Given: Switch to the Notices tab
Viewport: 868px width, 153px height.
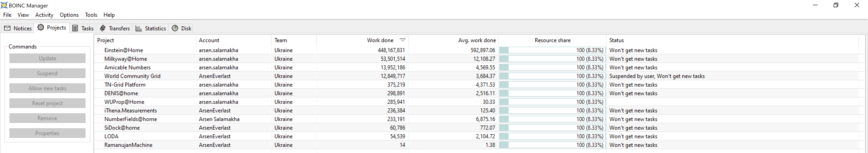Looking at the screenshot, I should click(x=18, y=28).
